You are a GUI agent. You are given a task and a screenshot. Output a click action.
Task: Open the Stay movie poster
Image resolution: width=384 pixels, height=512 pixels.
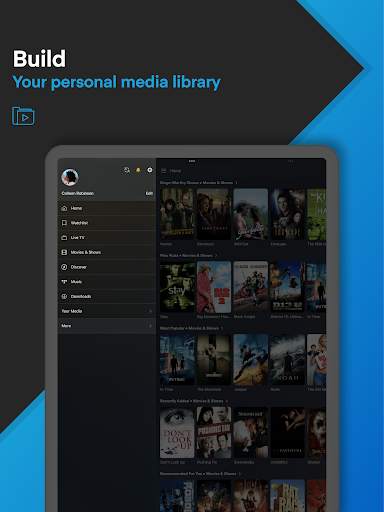(177, 287)
